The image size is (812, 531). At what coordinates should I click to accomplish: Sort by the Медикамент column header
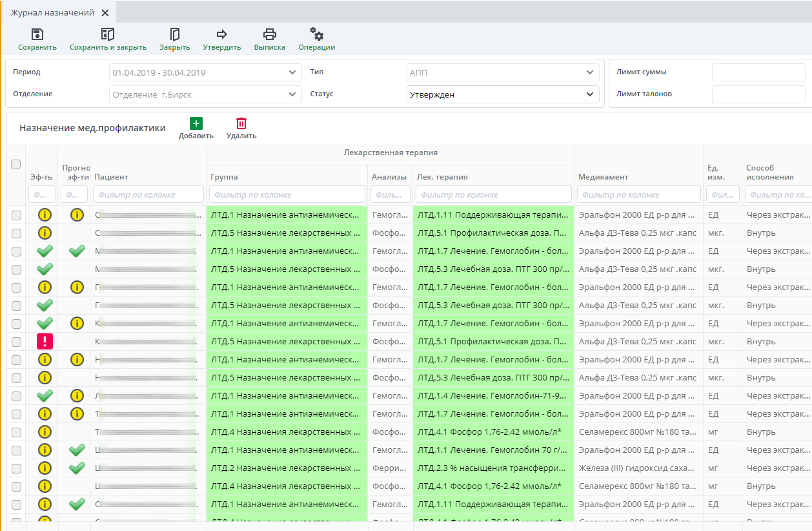603,177
